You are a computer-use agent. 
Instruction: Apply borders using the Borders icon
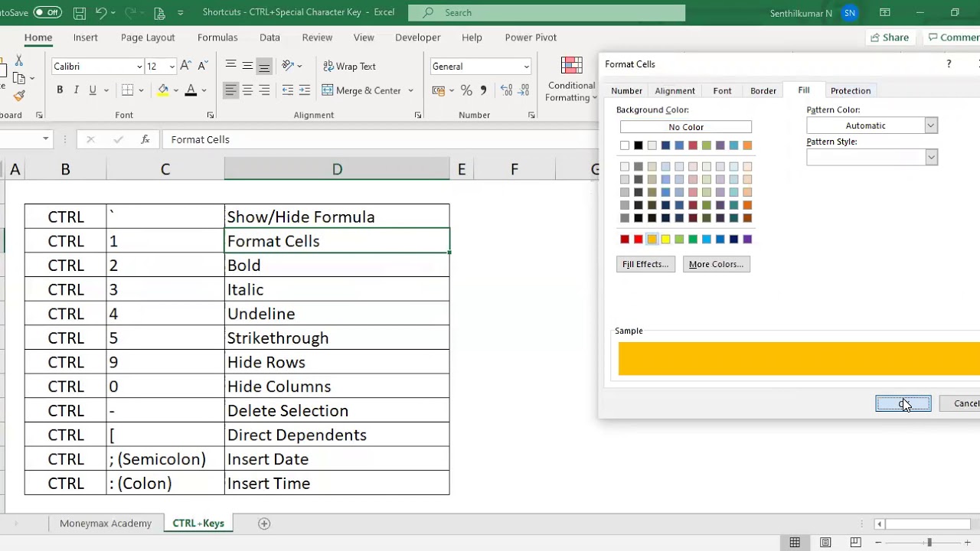click(x=128, y=90)
